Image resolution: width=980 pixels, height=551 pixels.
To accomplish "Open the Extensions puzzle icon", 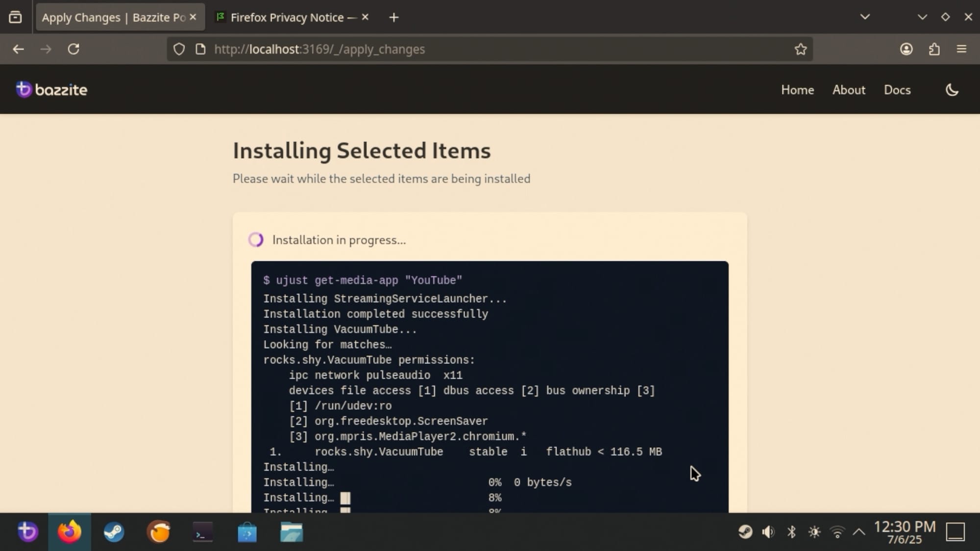I will [934, 49].
